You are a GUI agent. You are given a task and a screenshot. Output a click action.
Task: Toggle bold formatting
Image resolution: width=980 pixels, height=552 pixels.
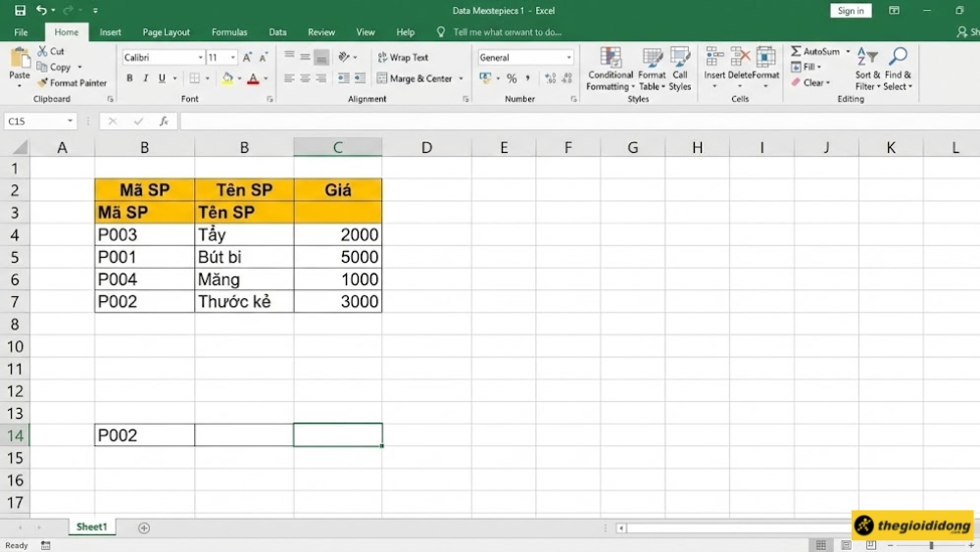(x=130, y=78)
